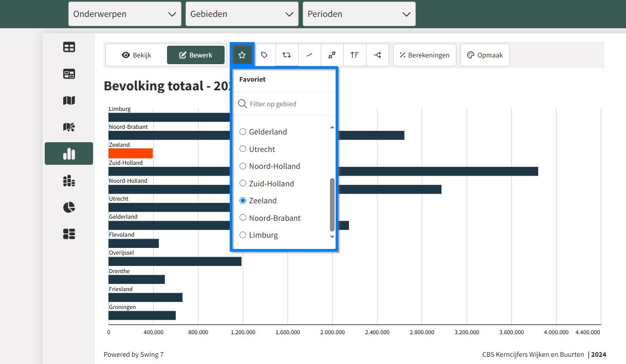This screenshot has height=364, width=626.
Task: Click the Groningen bar in chart
Action: [x=142, y=315]
